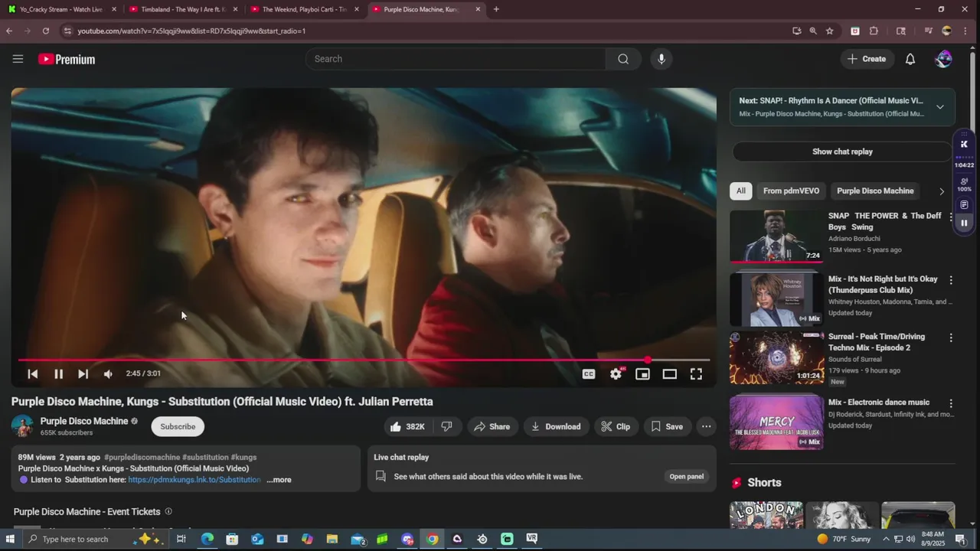Open Task View on taskbar
This screenshot has height=551, width=980.
coord(181,539)
